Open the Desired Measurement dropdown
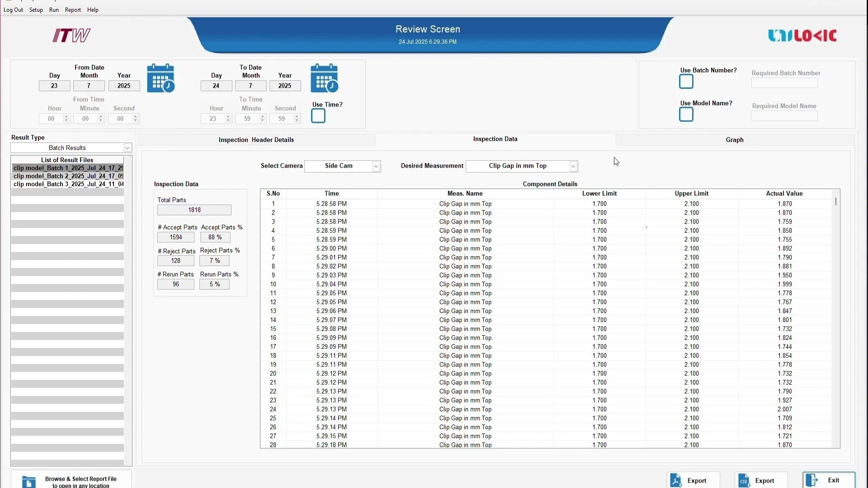This screenshot has width=868, height=488. pos(572,166)
